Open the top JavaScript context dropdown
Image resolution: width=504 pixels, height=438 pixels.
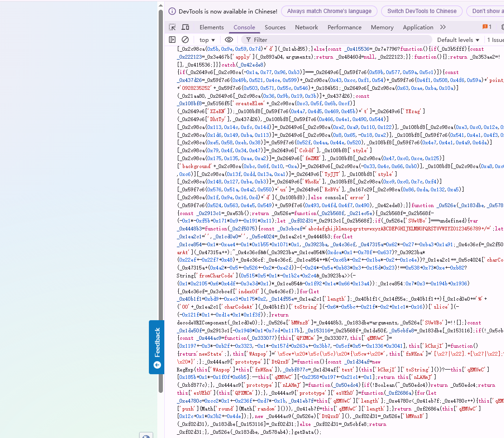click(207, 40)
